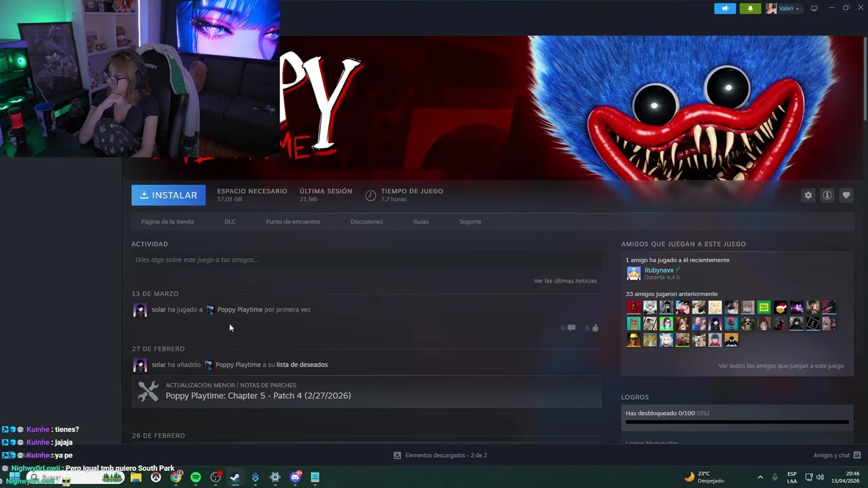Viewport: 868px width, 488px height.
Task: Open Amigos y chat panel
Action: click(x=837, y=455)
